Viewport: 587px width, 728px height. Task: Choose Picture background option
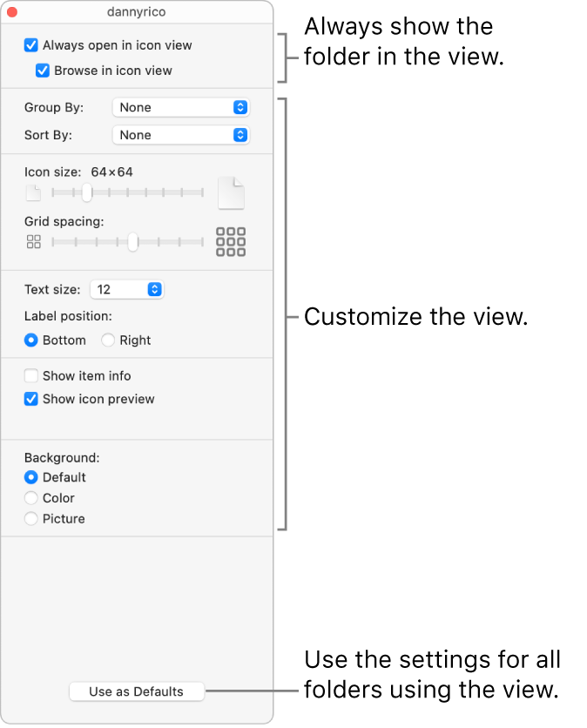[x=31, y=519]
